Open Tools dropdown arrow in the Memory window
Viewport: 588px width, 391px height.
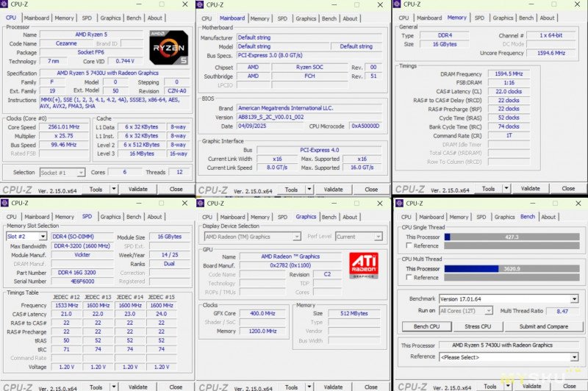506,189
